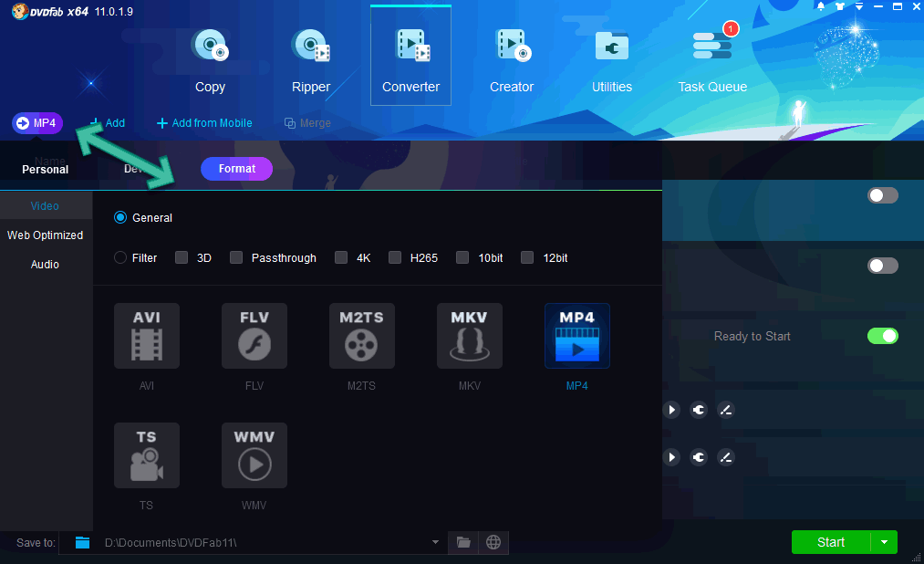Open the title bar menu dropdown arrow
The image size is (924, 564).
(859, 6)
